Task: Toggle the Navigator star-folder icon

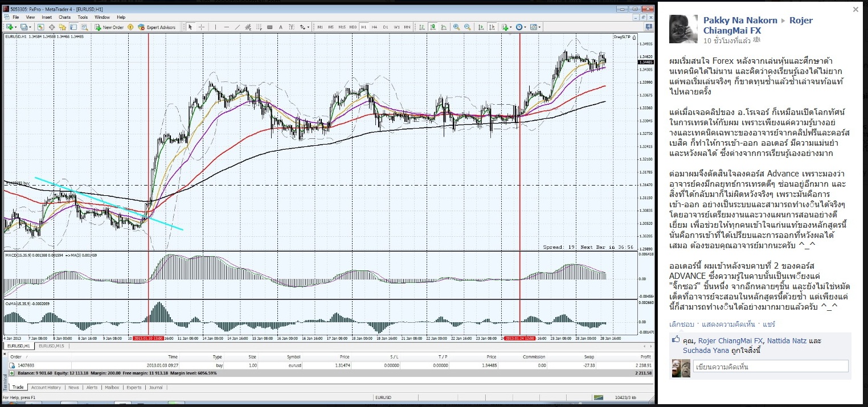Action: pyautogui.click(x=62, y=27)
